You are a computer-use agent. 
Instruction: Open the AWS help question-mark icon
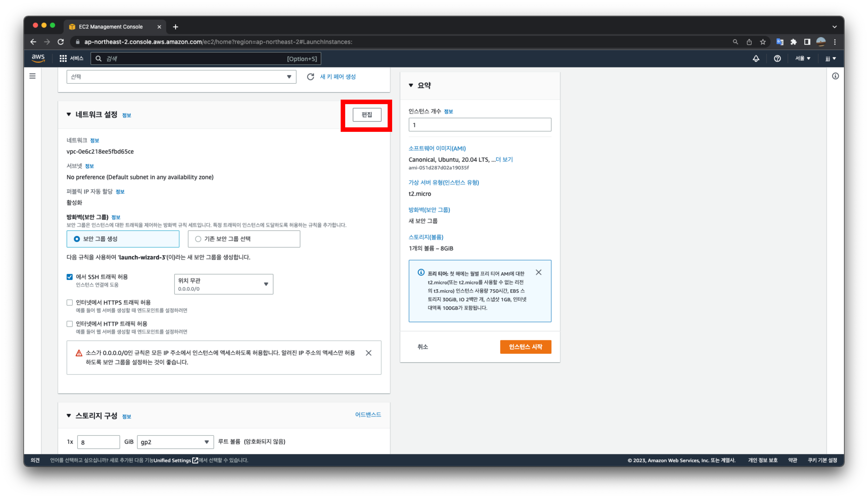777,58
